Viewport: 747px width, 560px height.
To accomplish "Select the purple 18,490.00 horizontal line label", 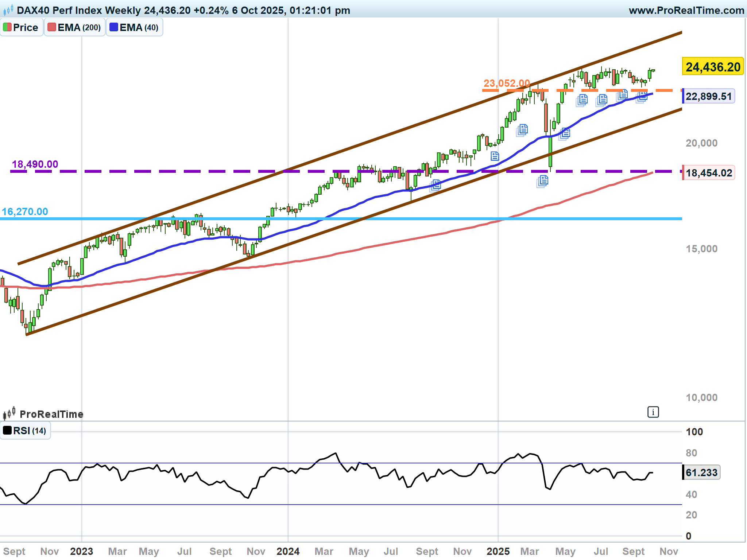I will point(35,164).
